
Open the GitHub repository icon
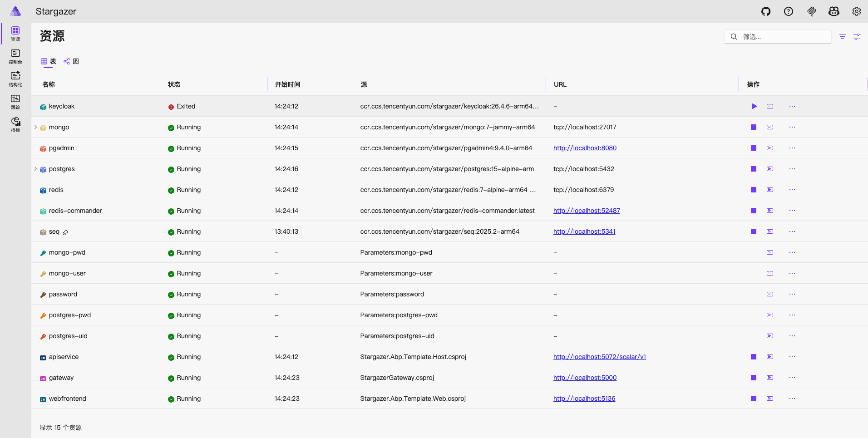tap(766, 11)
